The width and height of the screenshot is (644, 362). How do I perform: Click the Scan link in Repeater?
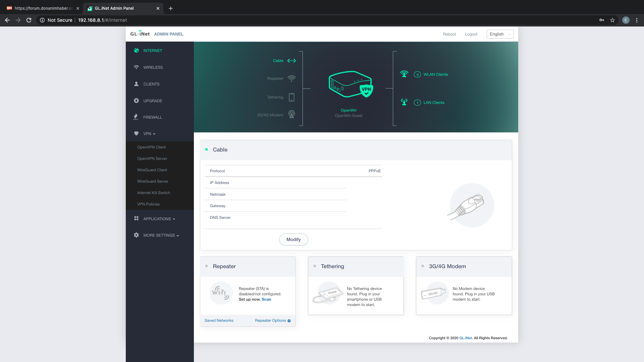click(266, 299)
